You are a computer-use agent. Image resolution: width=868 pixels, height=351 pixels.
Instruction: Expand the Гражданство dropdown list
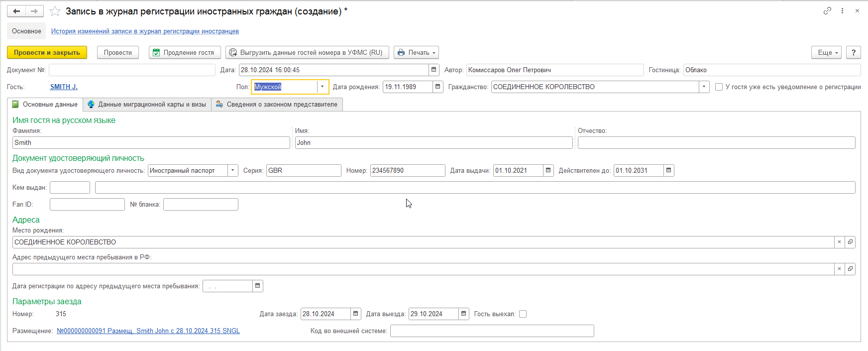[704, 87]
